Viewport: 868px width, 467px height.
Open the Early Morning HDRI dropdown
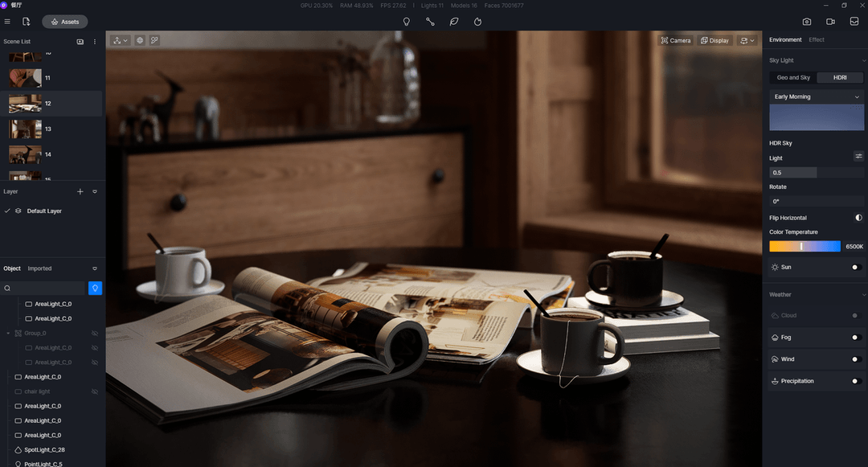pyautogui.click(x=817, y=96)
